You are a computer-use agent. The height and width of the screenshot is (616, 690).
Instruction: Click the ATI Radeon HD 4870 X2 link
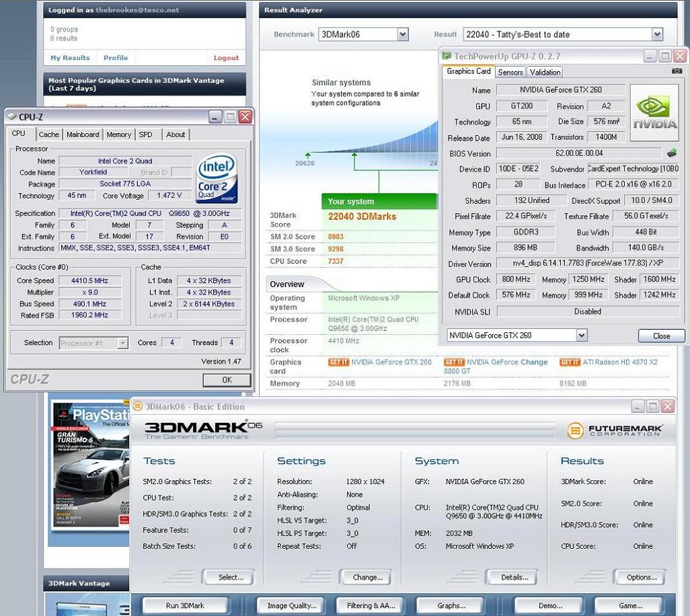tap(620, 362)
